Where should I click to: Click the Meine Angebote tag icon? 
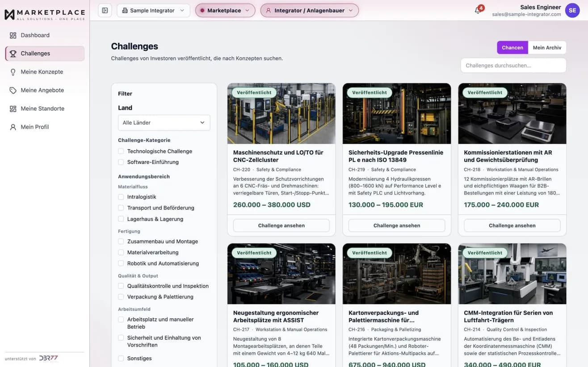coord(13,90)
